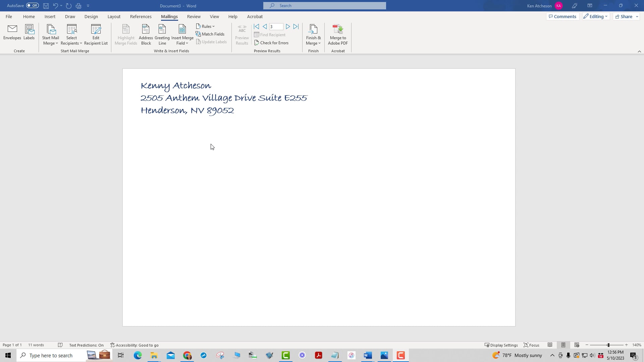
Task: Expand the Rules dropdown
Action: (205, 26)
